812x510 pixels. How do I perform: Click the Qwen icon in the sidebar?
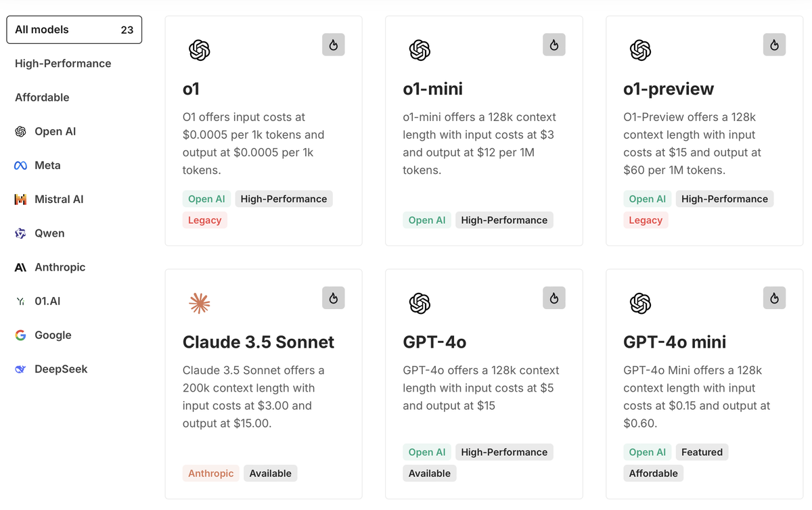(x=20, y=233)
